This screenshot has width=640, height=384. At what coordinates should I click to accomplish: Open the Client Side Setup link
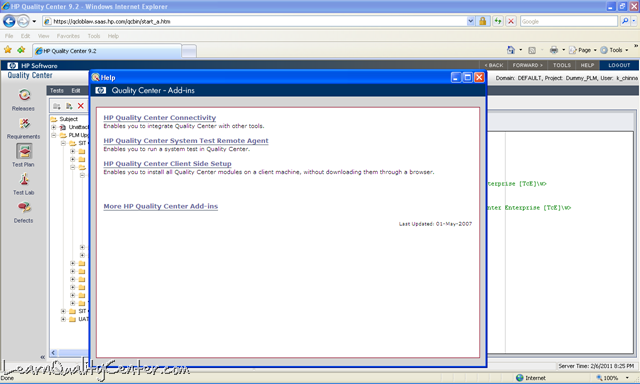point(167,164)
